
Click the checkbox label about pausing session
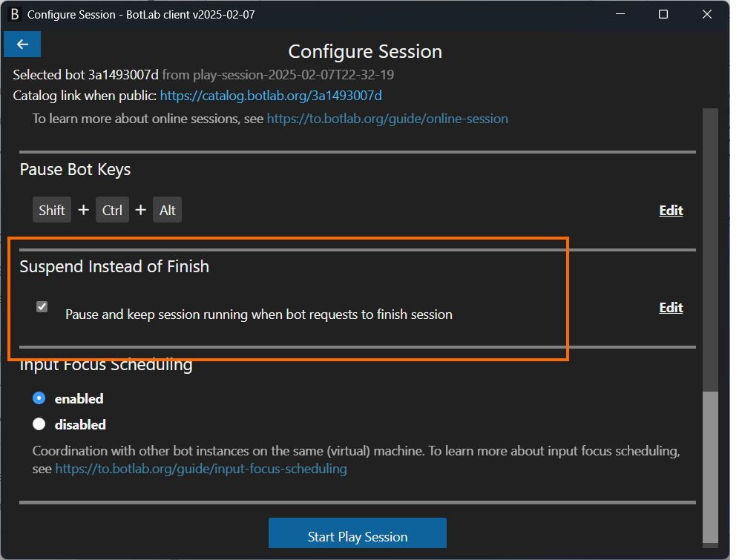(x=259, y=314)
